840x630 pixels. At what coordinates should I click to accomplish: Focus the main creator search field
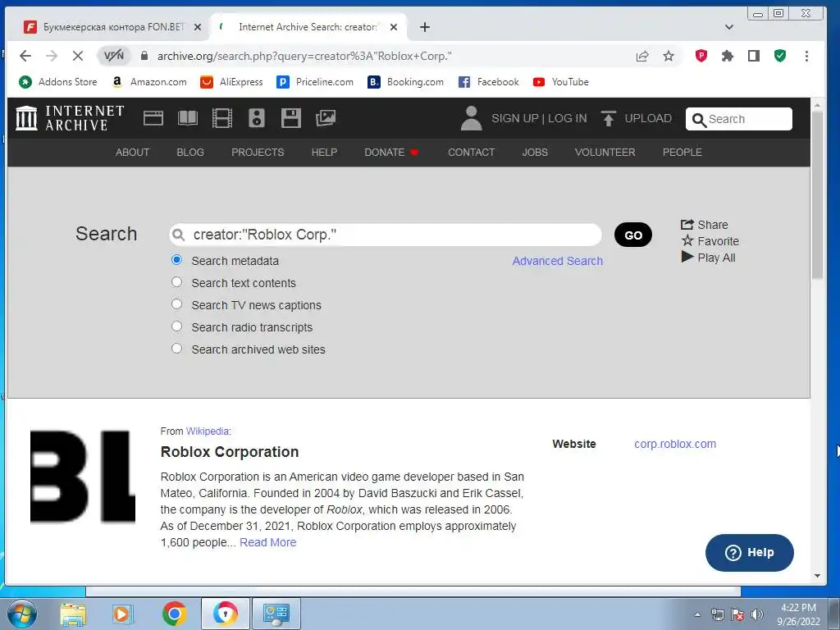point(386,235)
